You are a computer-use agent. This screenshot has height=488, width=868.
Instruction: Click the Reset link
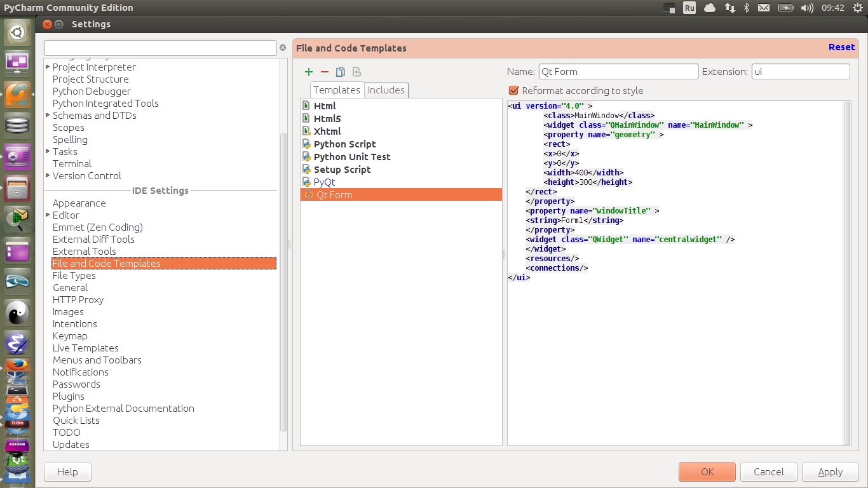841,47
